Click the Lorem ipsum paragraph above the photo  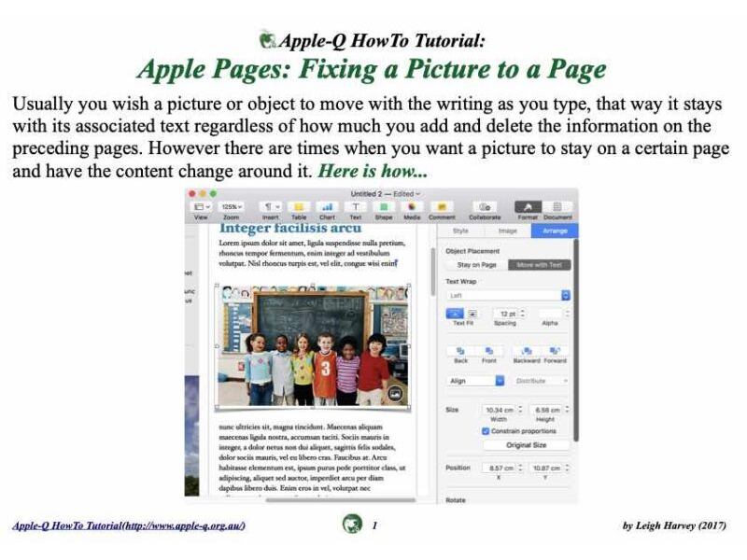312,253
